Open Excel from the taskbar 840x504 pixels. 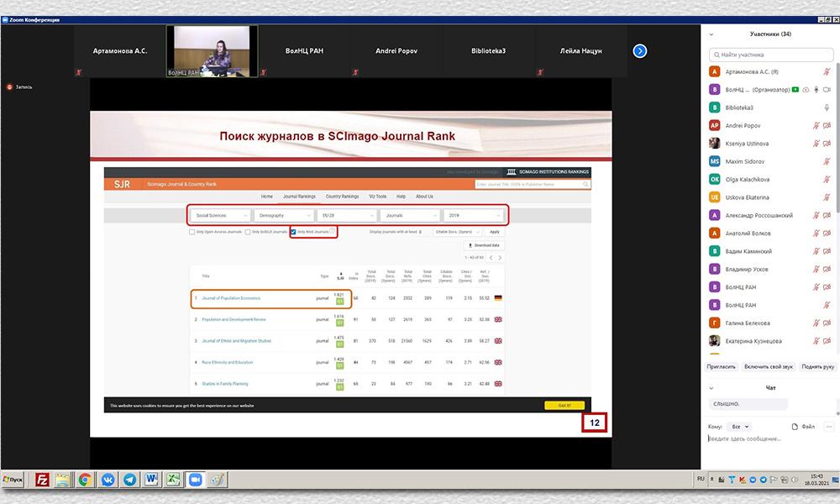pyautogui.click(x=173, y=480)
